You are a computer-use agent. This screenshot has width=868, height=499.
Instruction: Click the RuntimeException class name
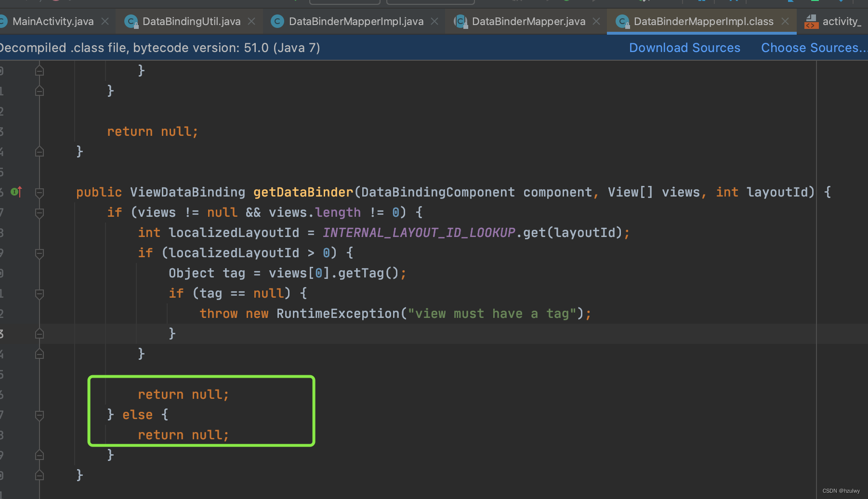[x=338, y=314]
